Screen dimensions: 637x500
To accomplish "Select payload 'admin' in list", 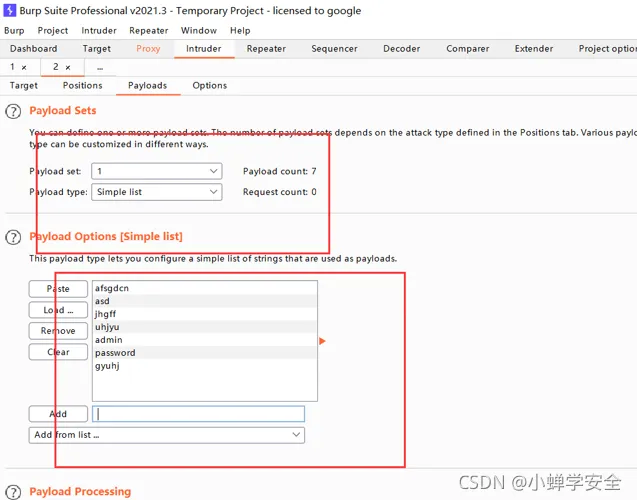I will click(x=205, y=340).
